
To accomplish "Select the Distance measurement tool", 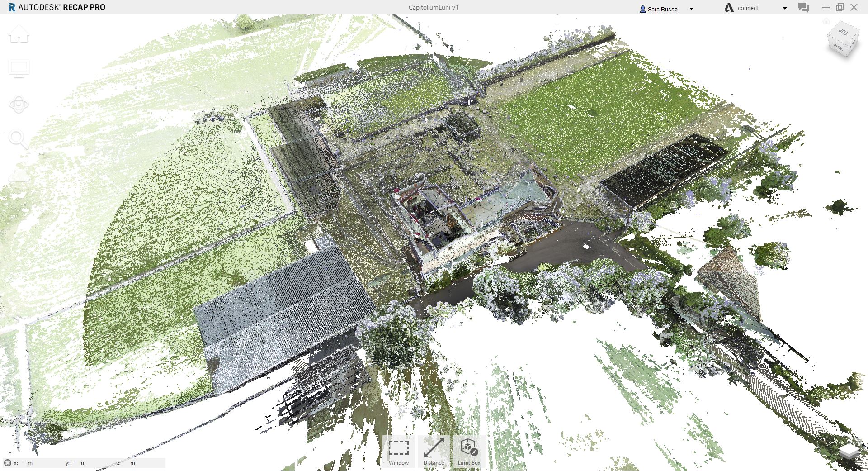I will pyautogui.click(x=434, y=451).
